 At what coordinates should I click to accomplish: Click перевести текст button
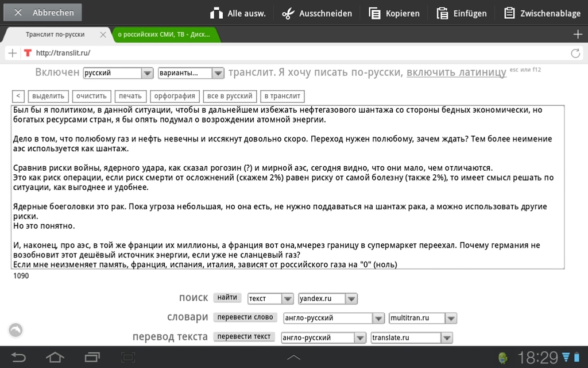click(x=244, y=336)
